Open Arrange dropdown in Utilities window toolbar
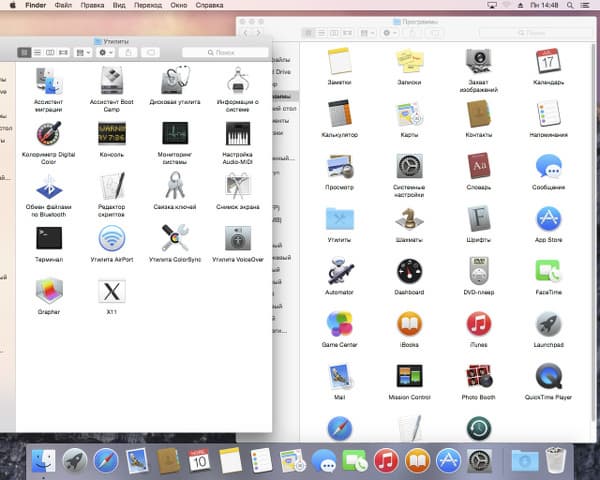The width and height of the screenshot is (600, 480). point(83,52)
